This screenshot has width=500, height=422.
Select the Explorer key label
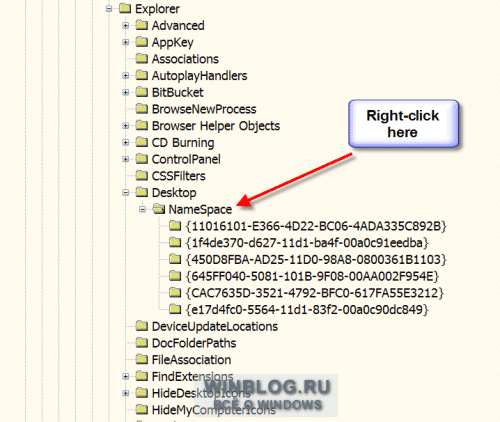tap(157, 9)
